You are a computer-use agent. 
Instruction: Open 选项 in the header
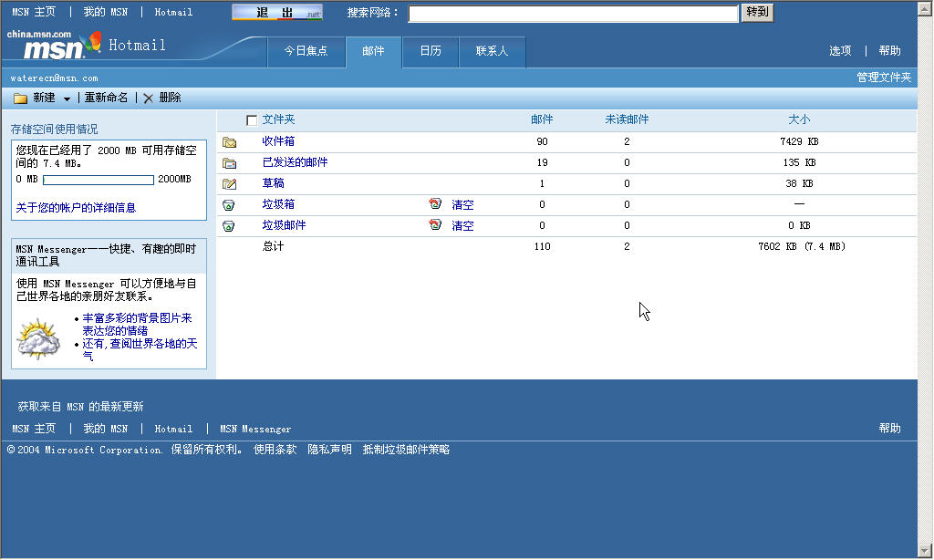[x=840, y=51]
